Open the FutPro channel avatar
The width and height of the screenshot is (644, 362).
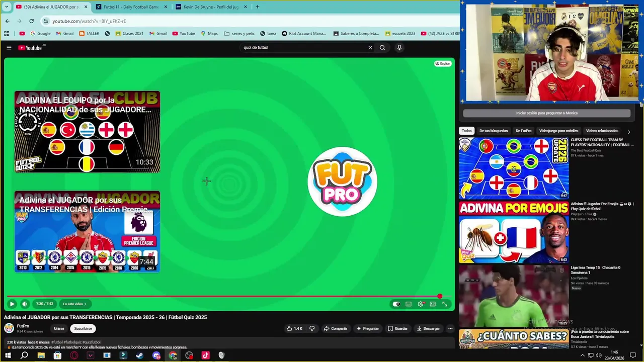click(x=9, y=328)
